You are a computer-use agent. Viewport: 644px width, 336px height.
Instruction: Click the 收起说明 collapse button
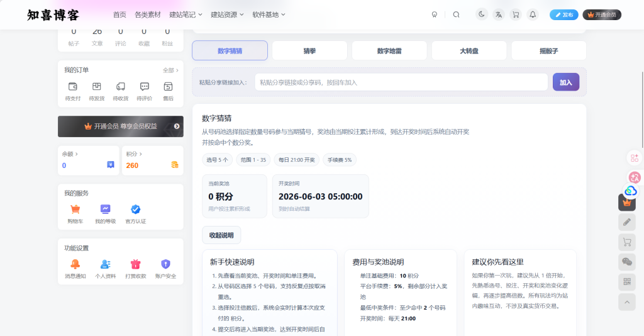[x=221, y=235]
